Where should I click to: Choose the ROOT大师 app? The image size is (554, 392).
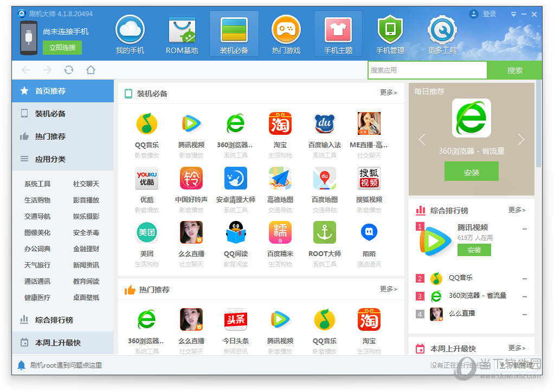pyautogui.click(x=325, y=232)
